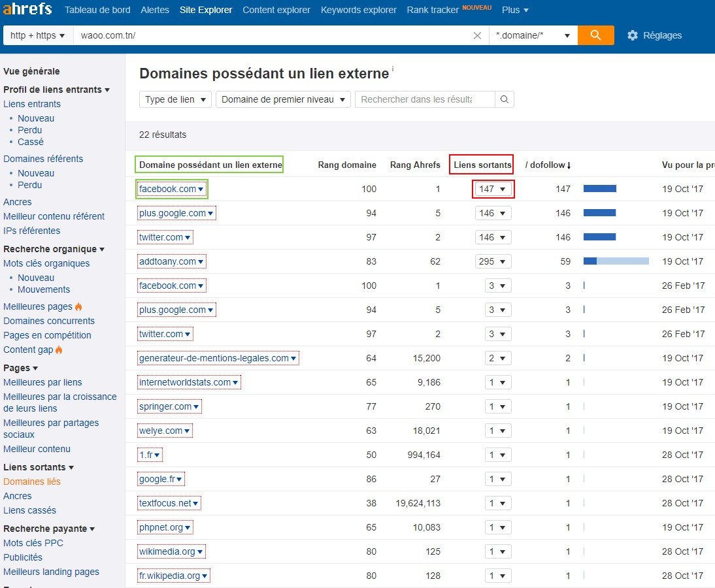
Task: Collapse the Pages sidebar section
Action: click(x=20, y=368)
